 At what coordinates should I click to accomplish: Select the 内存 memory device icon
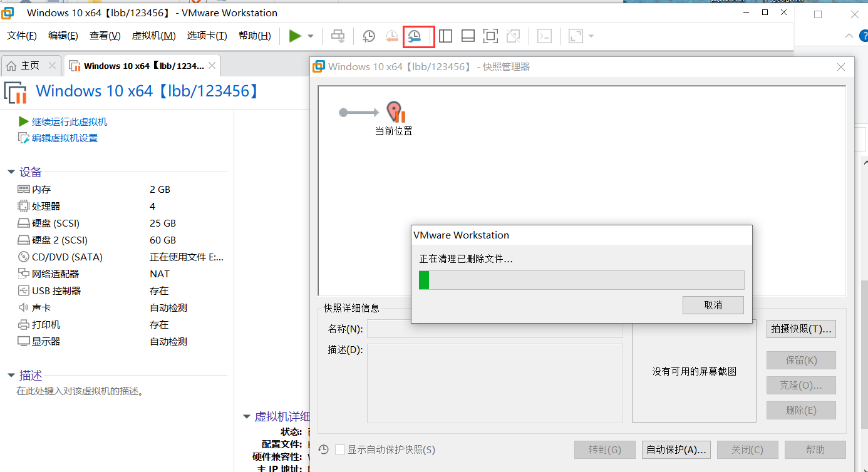pyautogui.click(x=24, y=189)
